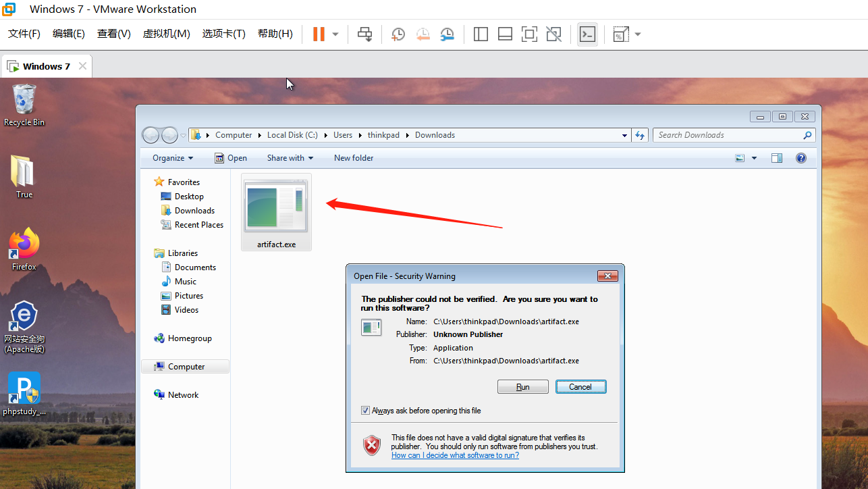Select Desktop under Favorites
The height and width of the screenshot is (489, 868).
coord(182,197)
